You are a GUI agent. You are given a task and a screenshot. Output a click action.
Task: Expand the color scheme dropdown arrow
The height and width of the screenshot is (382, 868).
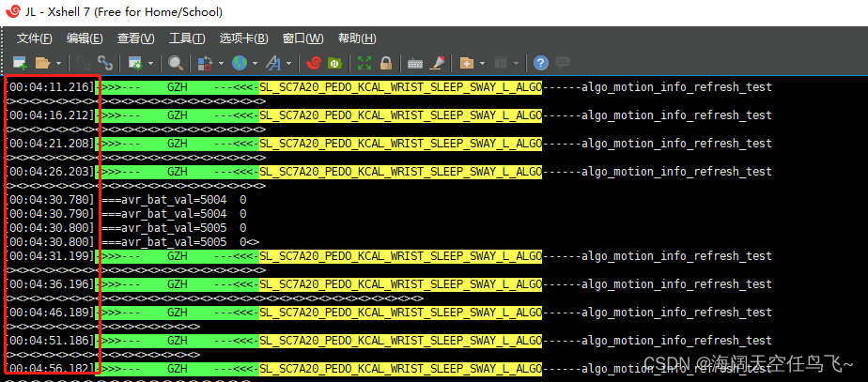pos(221,64)
